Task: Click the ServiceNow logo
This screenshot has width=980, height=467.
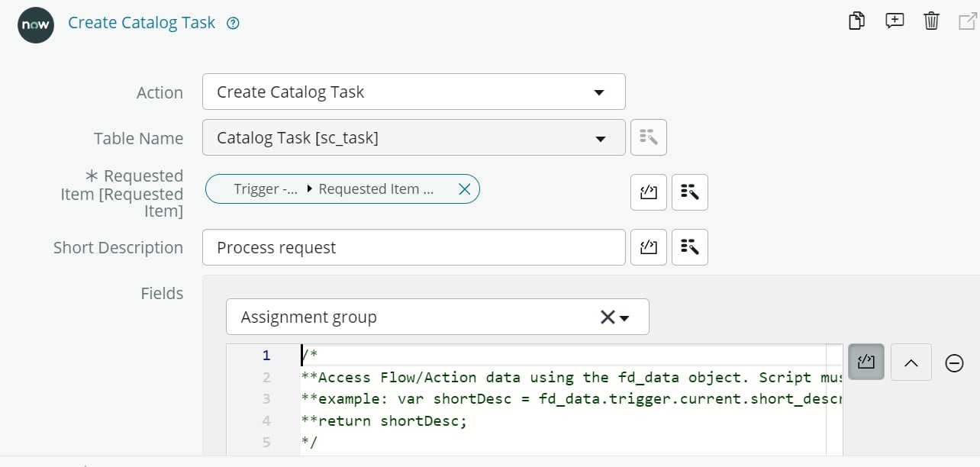Action: (x=35, y=25)
